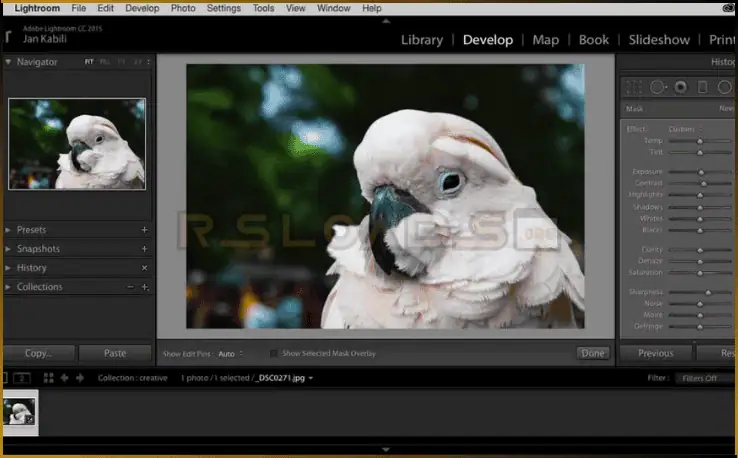This screenshot has height=458, width=738.
Task: Open Filters Off dropdown
Action: [703, 378]
